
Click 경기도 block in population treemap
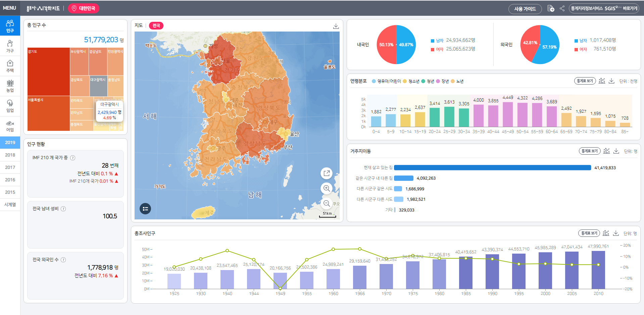(x=48, y=71)
